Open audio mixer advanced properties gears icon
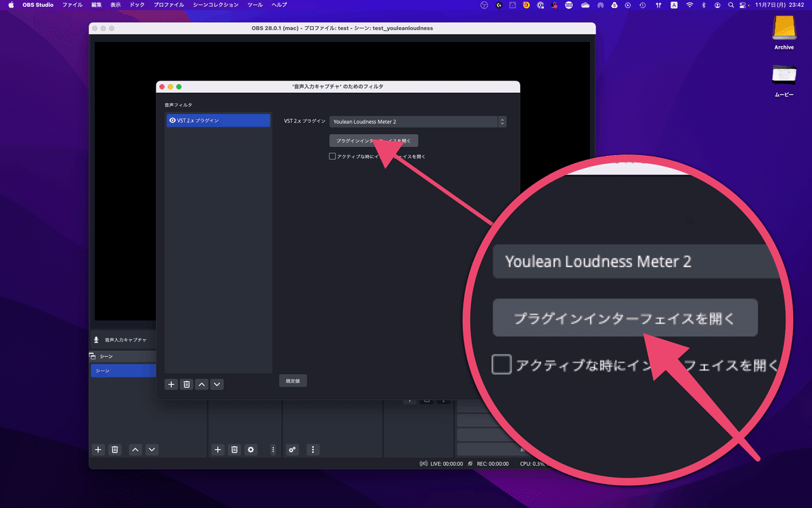The image size is (812, 508). [293, 449]
